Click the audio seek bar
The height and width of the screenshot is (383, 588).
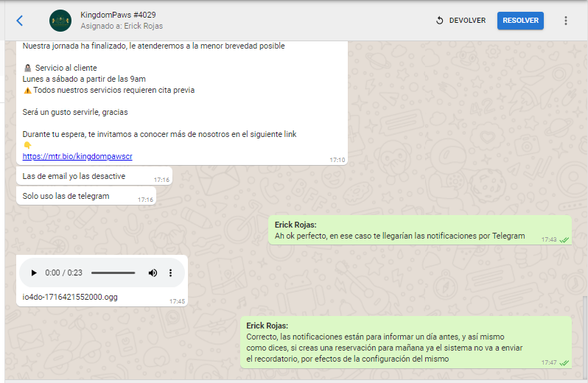pyautogui.click(x=113, y=273)
